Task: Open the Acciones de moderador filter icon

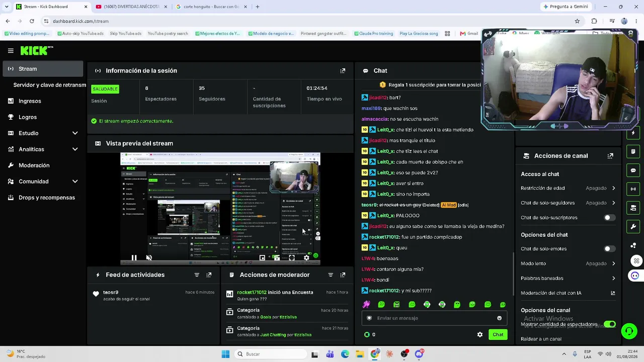Action: pyautogui.click(x=331, y=275)
